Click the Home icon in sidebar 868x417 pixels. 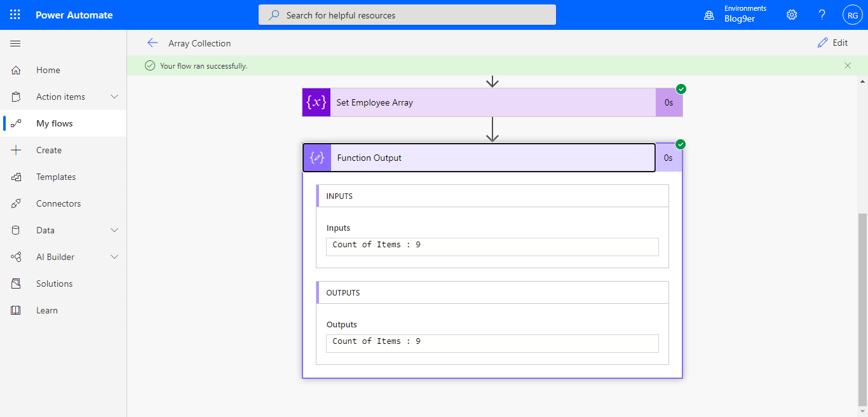pyautogui.click(x=17, y=70)
